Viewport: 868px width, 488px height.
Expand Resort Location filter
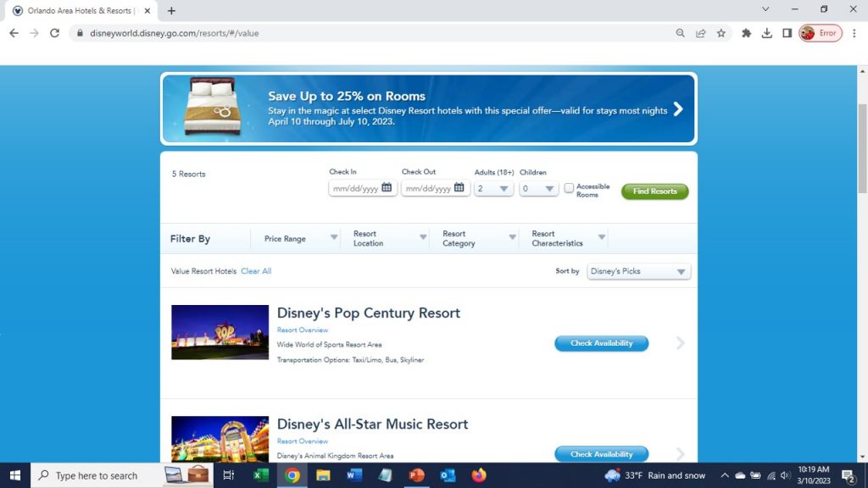pos(390,238)
